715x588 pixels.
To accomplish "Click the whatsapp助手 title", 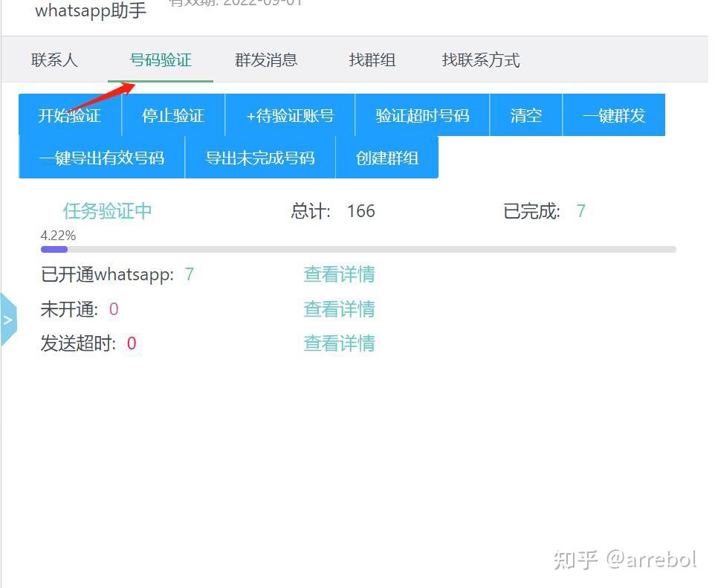I will pyautogui.click(x=91, y=10).
